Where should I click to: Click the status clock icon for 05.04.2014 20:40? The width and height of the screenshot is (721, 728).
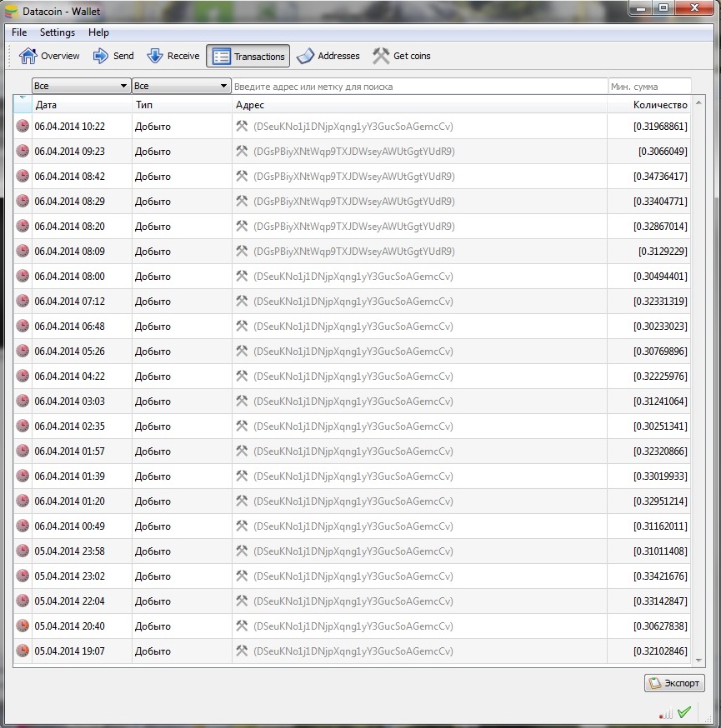pos(23,626)
